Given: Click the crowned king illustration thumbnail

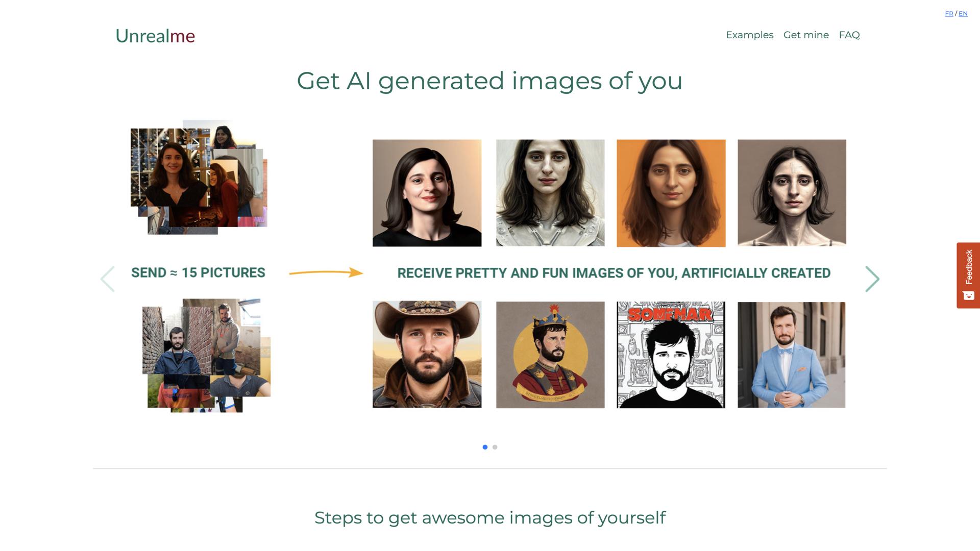Looking at the screenshot, I should [x=550, y=355].
